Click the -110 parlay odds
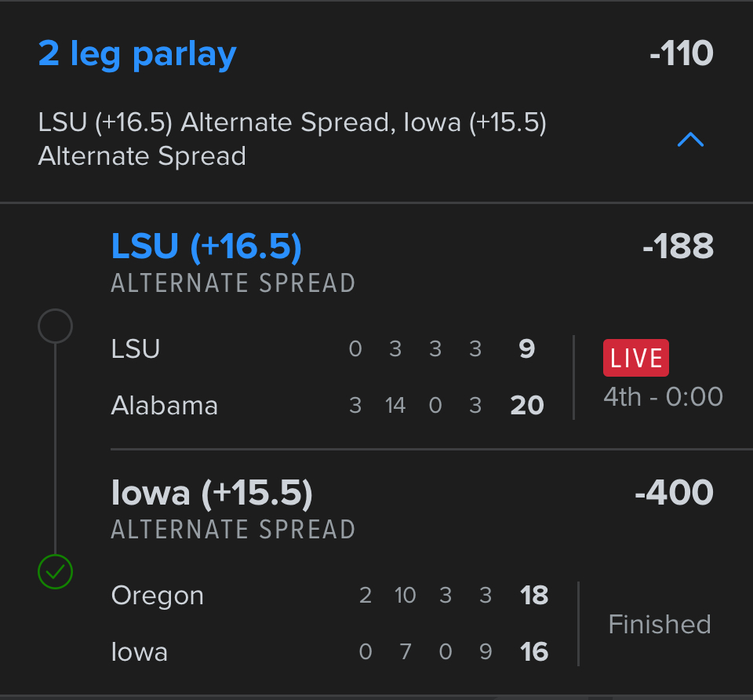Screen dimensions: 753x700 coord(681,54)
